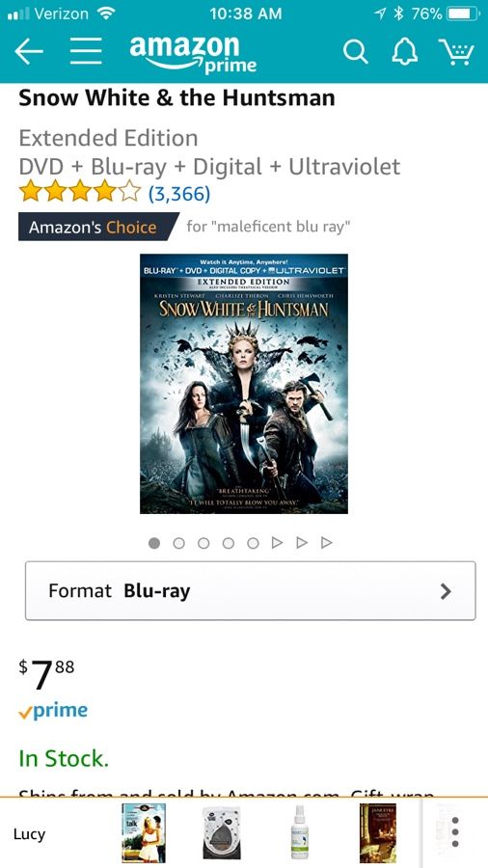Open the Jane Eyre thumbnail in Lucy list
Viewport: 488px width, 868px height.
tap(377, 833)
